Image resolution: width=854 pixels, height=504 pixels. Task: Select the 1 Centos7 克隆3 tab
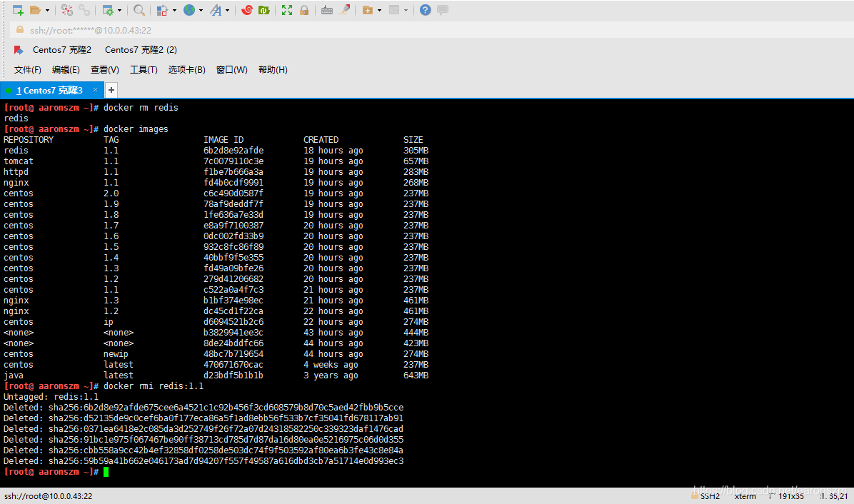pos(49,91)
